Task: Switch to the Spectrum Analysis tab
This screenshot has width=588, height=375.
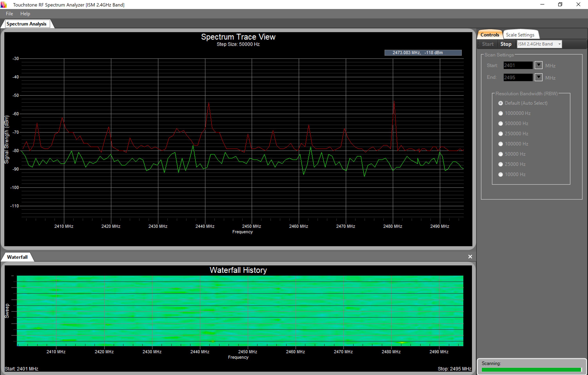Action: coord(27,24)
